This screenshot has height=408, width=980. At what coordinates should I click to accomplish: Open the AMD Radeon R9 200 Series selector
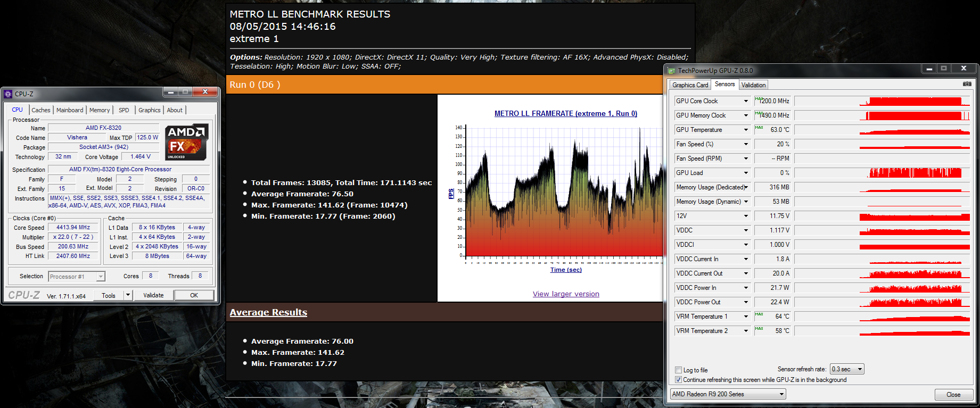[x=728, y=394]
